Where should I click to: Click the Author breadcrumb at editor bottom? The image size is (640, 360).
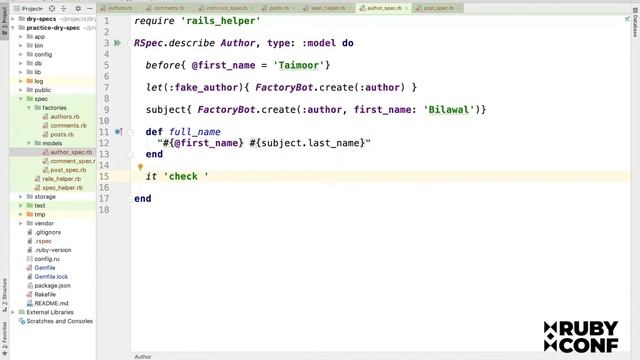(143, 357)
